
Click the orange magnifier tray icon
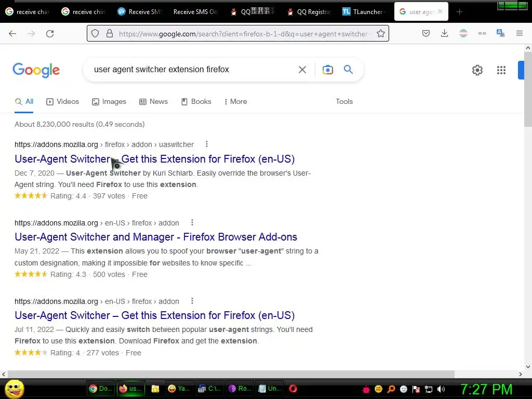(x=391, y=390)
